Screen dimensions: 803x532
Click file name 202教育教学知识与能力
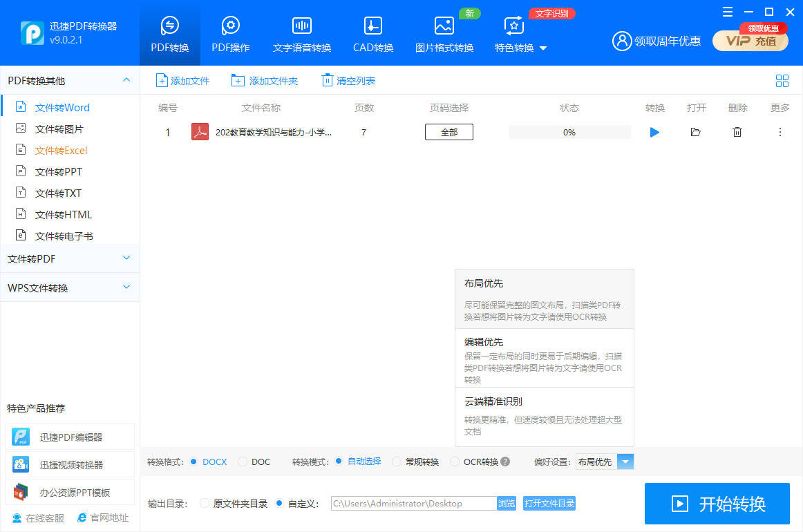(273, 132)
